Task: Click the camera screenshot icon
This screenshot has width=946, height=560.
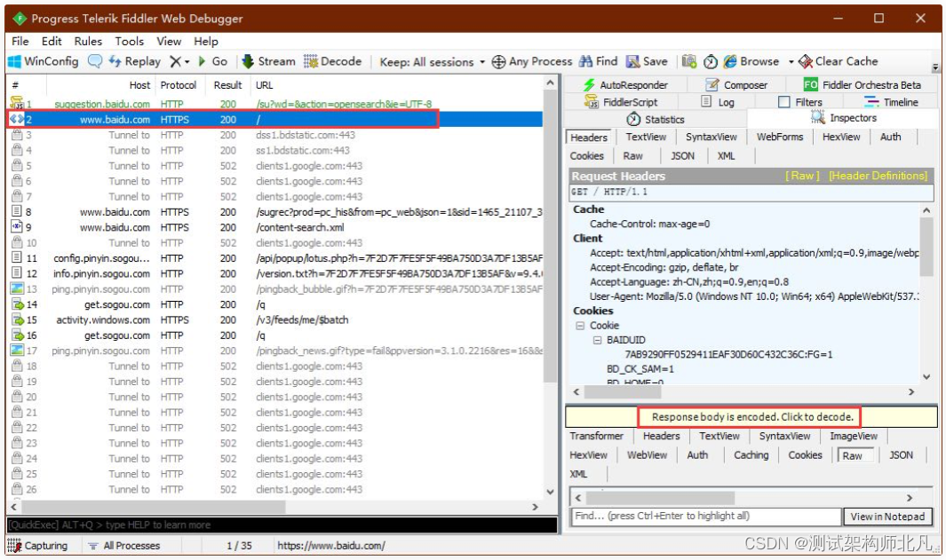Action: tap(689, 61)
